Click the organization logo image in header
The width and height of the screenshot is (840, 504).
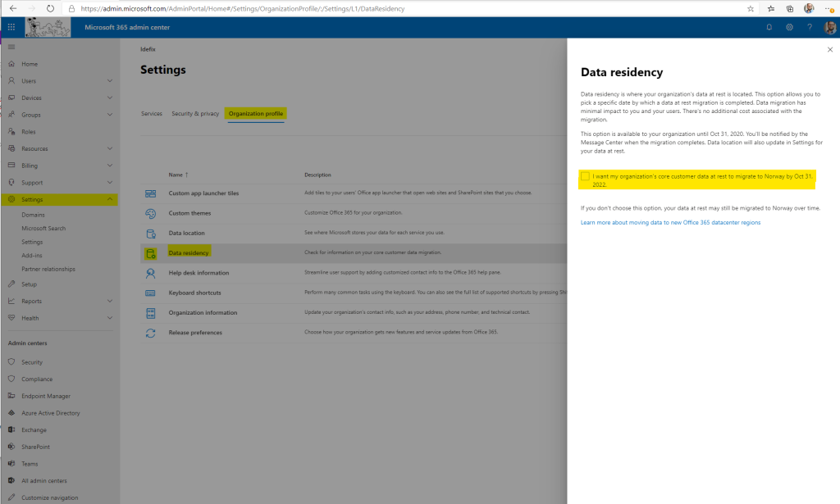click(48, 27)
